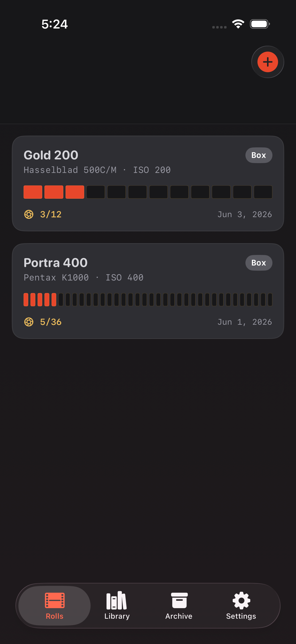Switch to the Archive tab label
Image resolution: width=296 pixels, height=644 pixels.
coord(179,616)
